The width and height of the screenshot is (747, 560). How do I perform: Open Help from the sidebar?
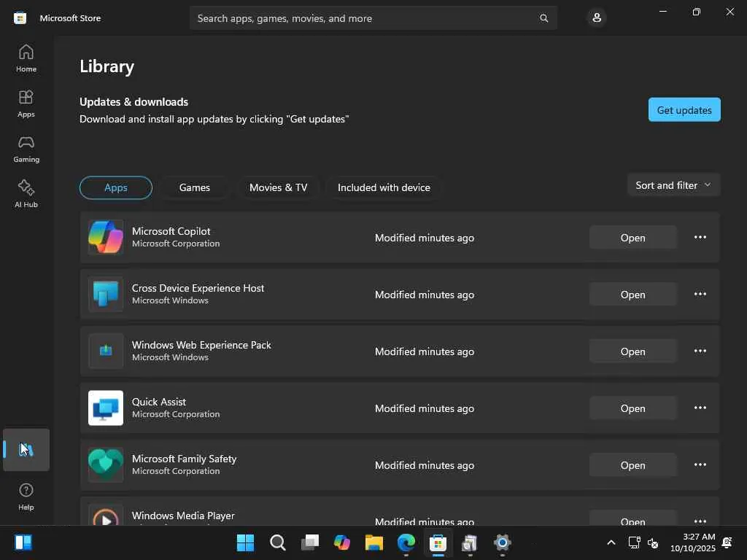[26, 497]
